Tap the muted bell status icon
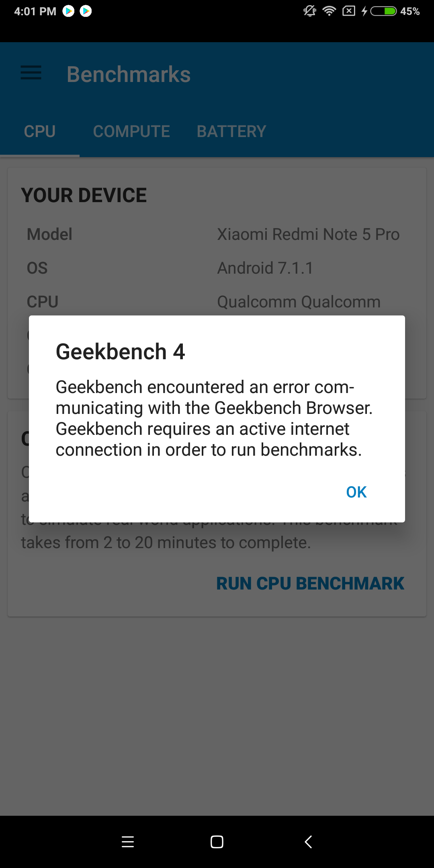434x868 pixels. (x=310, y=11)
